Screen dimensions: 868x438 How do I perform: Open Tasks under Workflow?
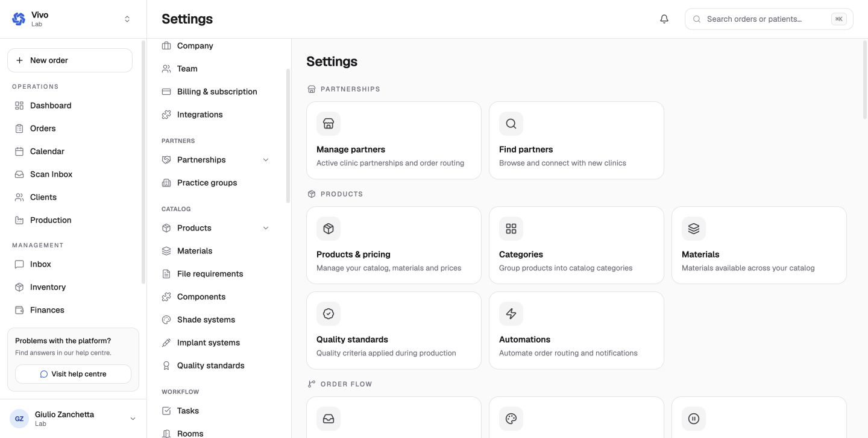tap(216, 411)
